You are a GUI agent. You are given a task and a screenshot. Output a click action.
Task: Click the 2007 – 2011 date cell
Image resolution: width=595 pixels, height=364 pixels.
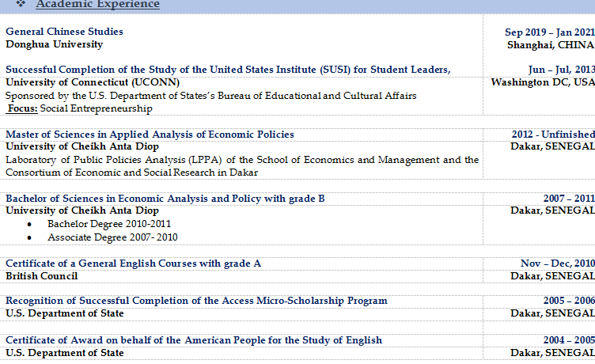(568, 199)
